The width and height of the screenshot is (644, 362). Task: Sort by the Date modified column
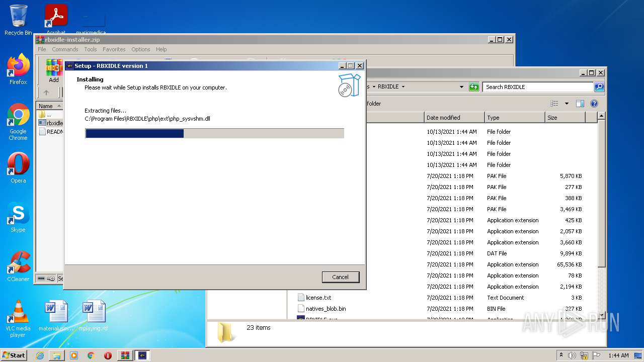pos(454,118)
